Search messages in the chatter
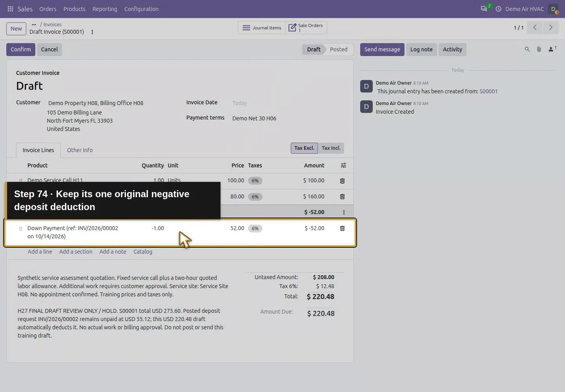This screenshot has height=392, width=565. coord(527,49)
